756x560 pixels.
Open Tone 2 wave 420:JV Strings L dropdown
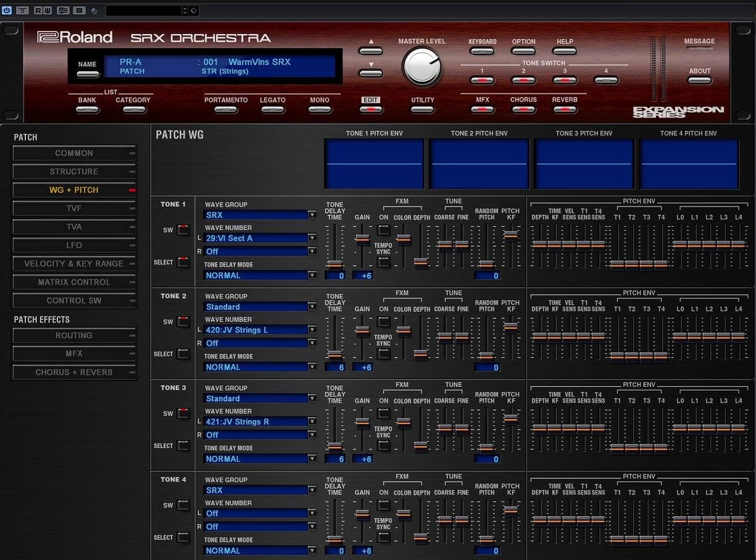tap(260, 330)
